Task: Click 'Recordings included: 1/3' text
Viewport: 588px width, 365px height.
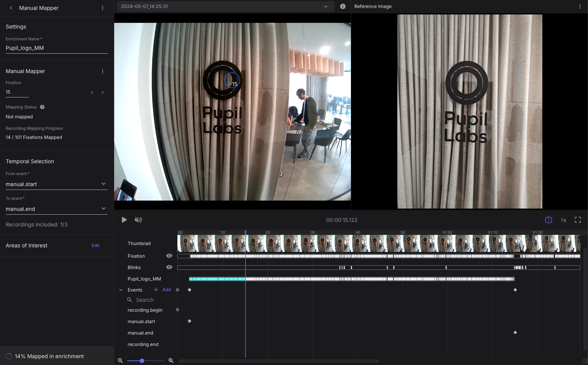Action: (x=37, y=225)
